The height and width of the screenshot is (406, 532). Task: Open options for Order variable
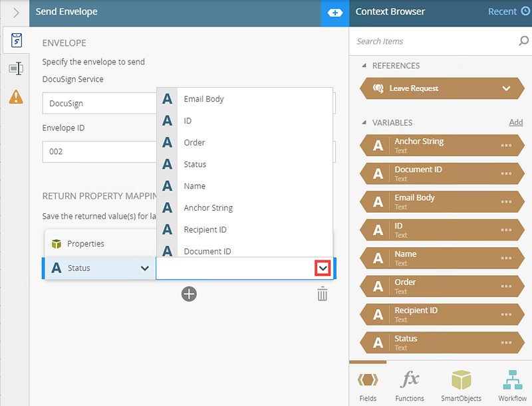[x=506, y=286]
